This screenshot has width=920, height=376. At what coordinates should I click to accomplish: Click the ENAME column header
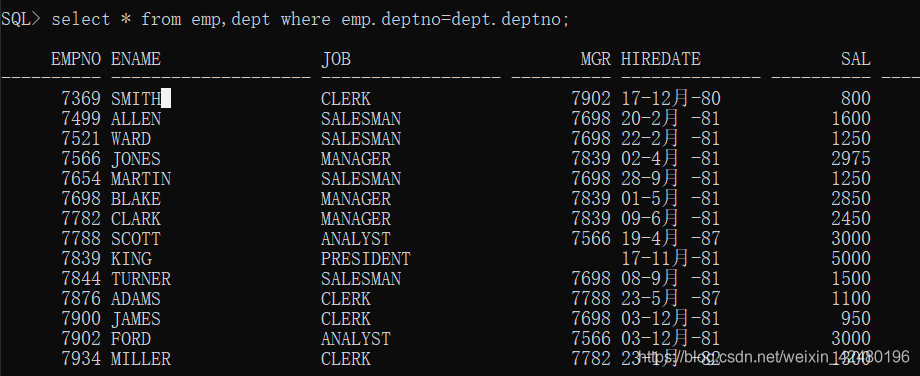(x=136, y=59)
